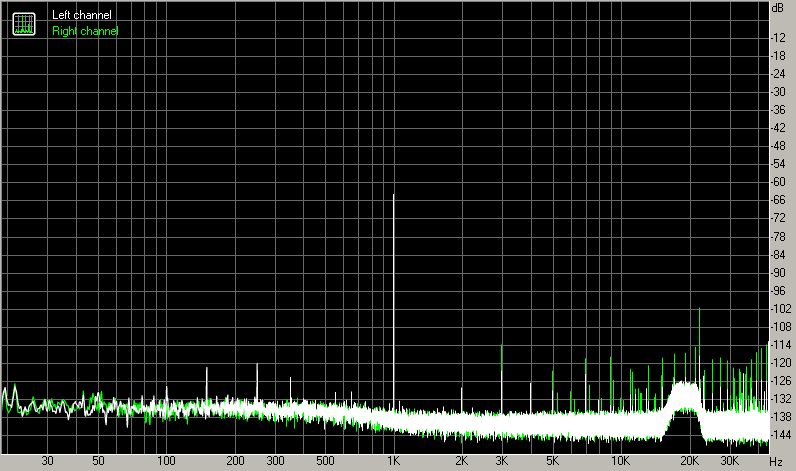Click the -72 dB scale label
Image resolution: width=796 pixels, height=471 pixels.
pyautogui.click(x=778, y=218)
